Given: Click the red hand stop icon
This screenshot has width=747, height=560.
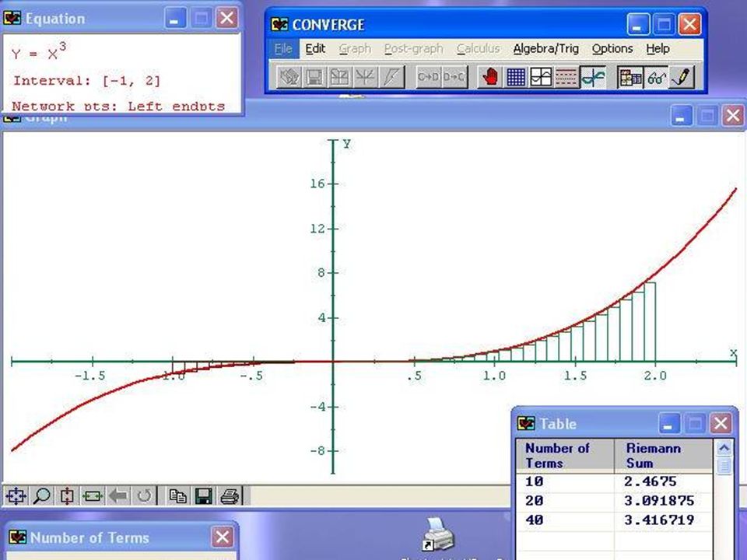Looking at the screenshot, I should click(x=489, y=77).
